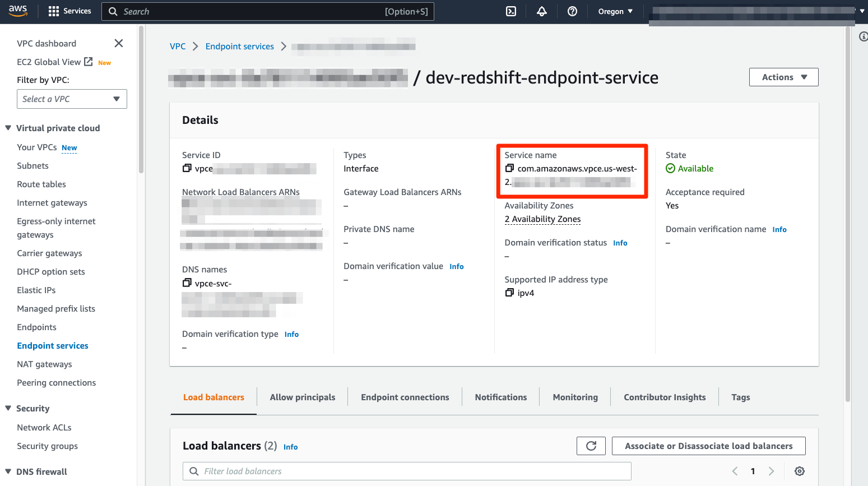Open Info for Domain verification status
This screenshot has height=486, width=868.
(620, 243)
